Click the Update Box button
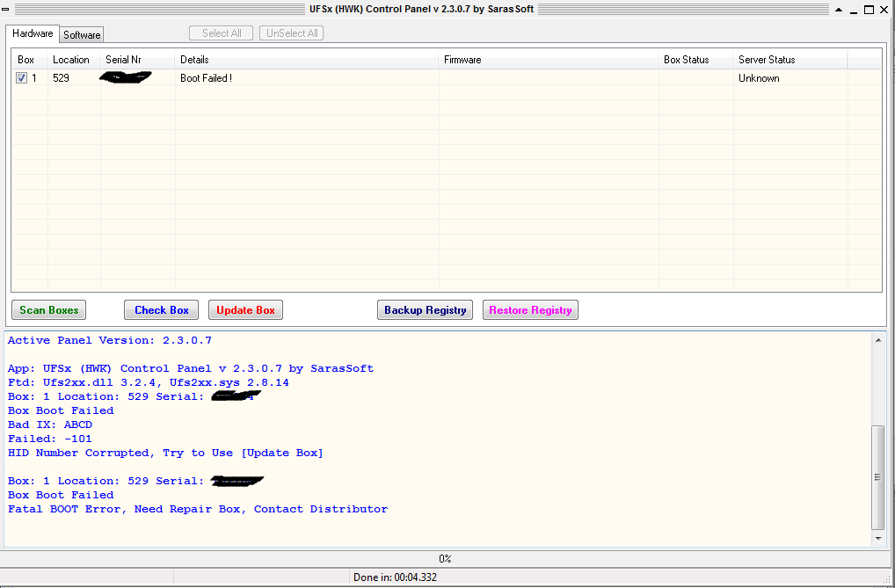The image size is (895, 588). (x=245, y=310)
